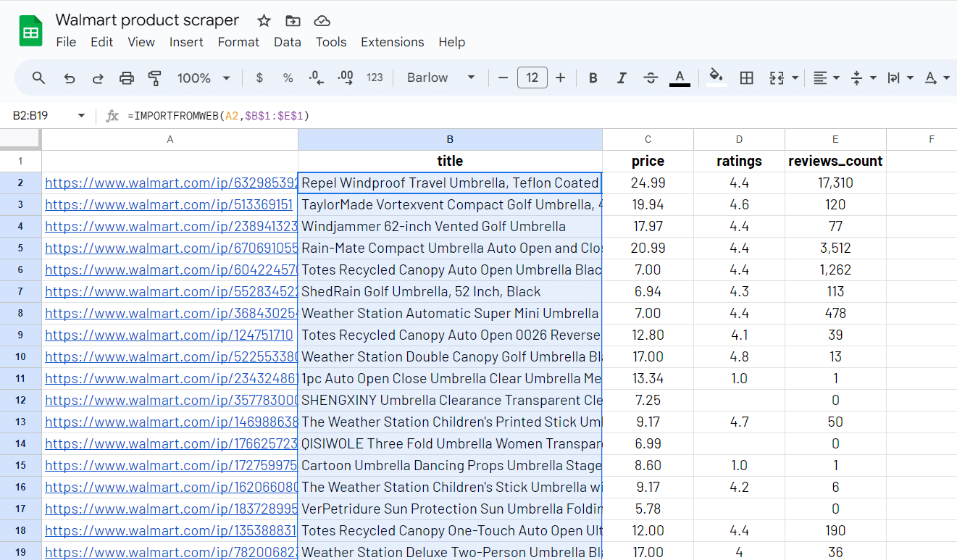Screen dimensions: 957x560
Task: Open the Data menu
Action: pos(287,42)
